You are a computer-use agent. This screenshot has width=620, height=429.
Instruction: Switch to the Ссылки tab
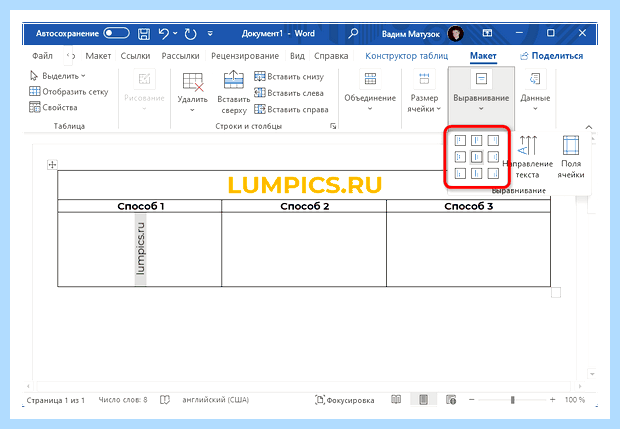[x=135, y=56]
